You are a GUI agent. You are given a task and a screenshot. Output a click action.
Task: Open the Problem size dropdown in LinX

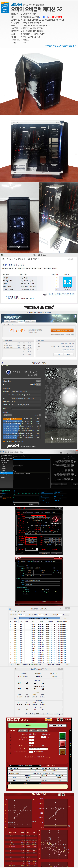(21, 615)
